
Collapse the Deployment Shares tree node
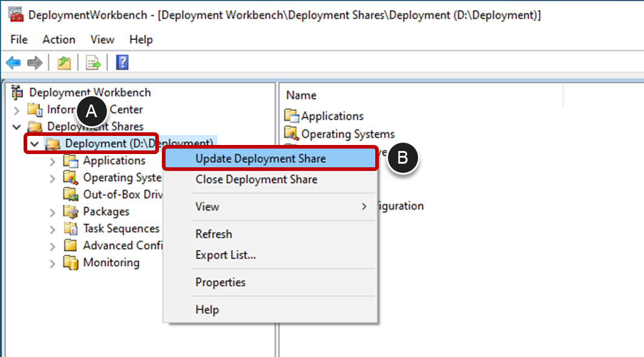[x=16, y=127]
